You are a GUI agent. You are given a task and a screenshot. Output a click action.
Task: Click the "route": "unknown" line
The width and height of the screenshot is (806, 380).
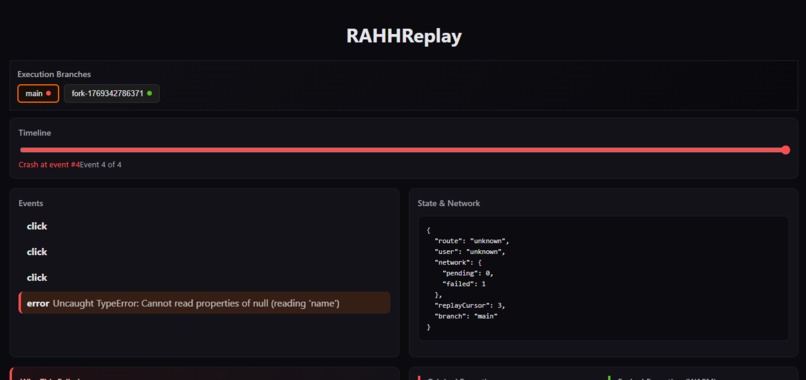472,241
